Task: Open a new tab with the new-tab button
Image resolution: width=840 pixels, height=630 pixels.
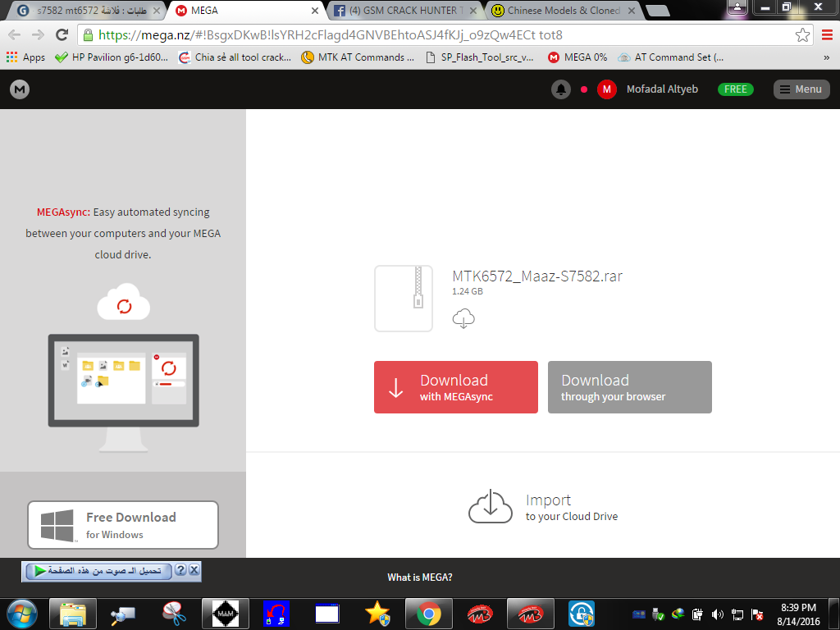Action: [x=657, y=11]
